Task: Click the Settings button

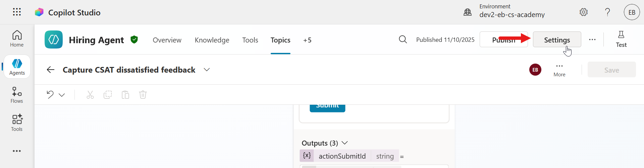Action: click(557, 40)
